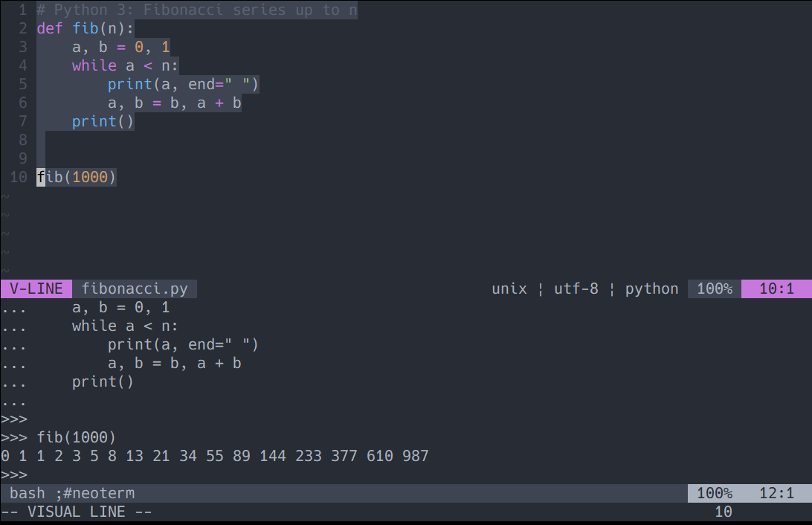Click editor print(a, end=" ") line
The height and width of the screenshot is (525, 812).
[183, 84]
